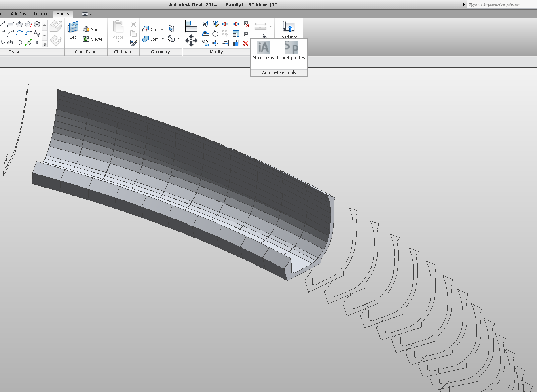Activate the Rotate tool
The width and height of the screenshot is (537, 392).
pos(215,33)
